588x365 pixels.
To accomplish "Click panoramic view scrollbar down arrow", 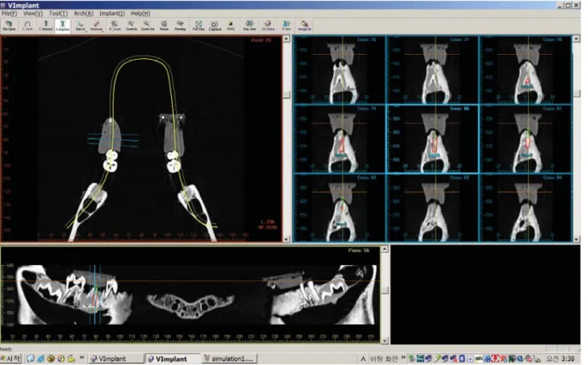I will point(385,341).
